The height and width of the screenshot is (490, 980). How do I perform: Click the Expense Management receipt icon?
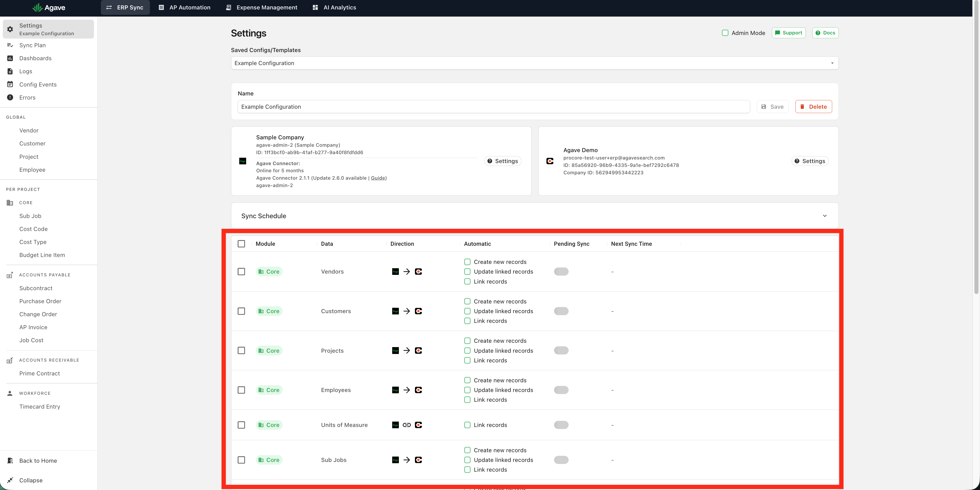[228, 8]
